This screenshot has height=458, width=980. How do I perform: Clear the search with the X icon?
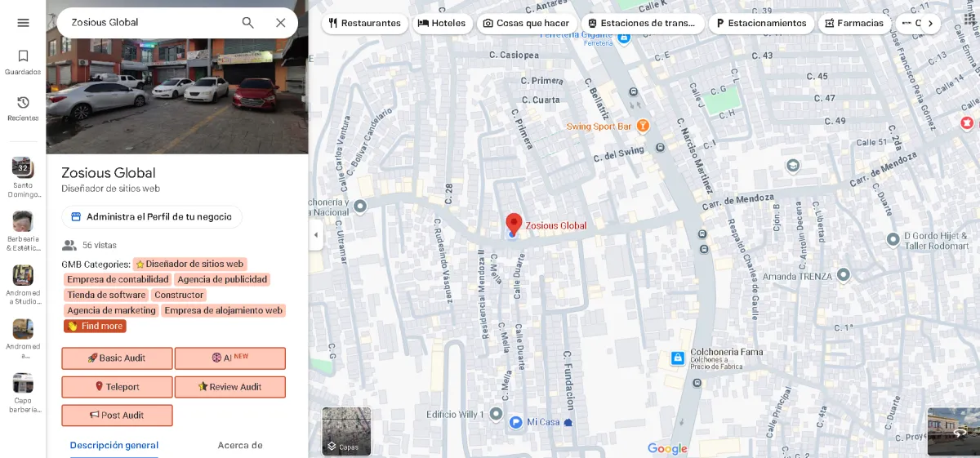280,23
